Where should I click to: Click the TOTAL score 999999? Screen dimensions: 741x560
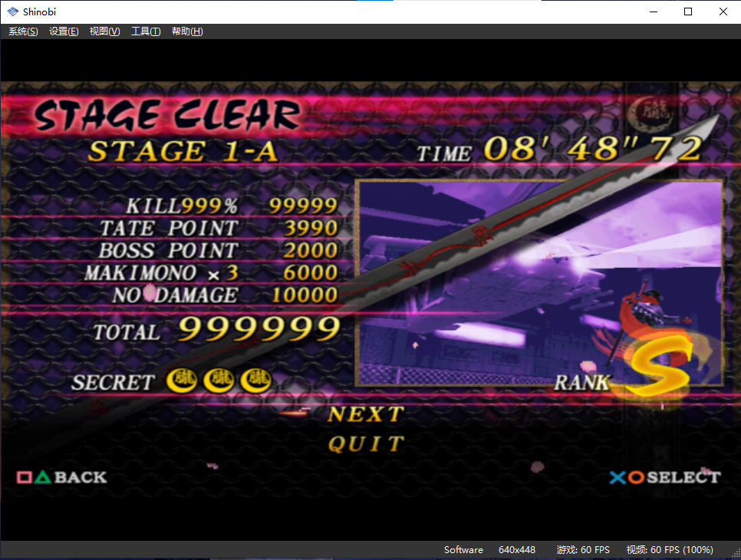point(259,329)
